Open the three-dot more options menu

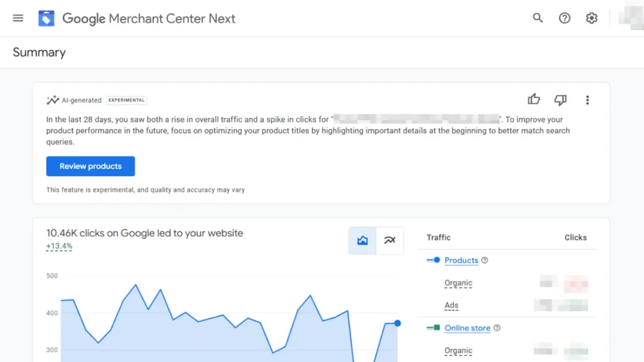click(x=587, y=100)
